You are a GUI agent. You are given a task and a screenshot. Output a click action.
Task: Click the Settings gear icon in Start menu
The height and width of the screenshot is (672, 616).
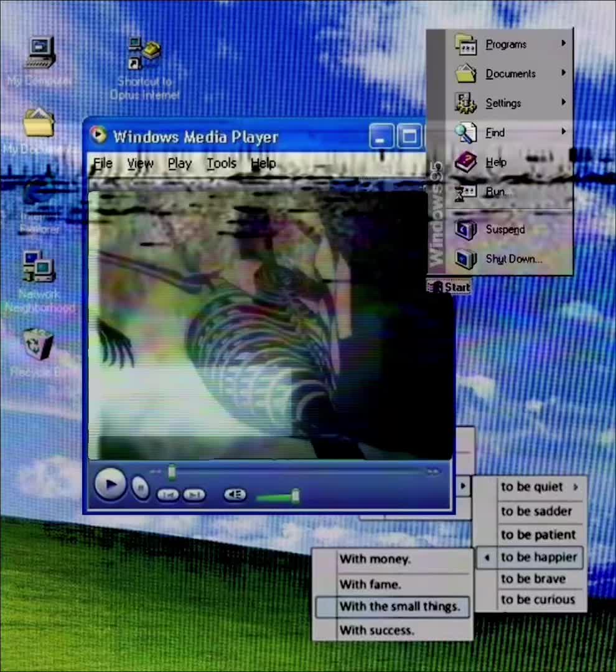pyautogui.click(x=465, y=103)
